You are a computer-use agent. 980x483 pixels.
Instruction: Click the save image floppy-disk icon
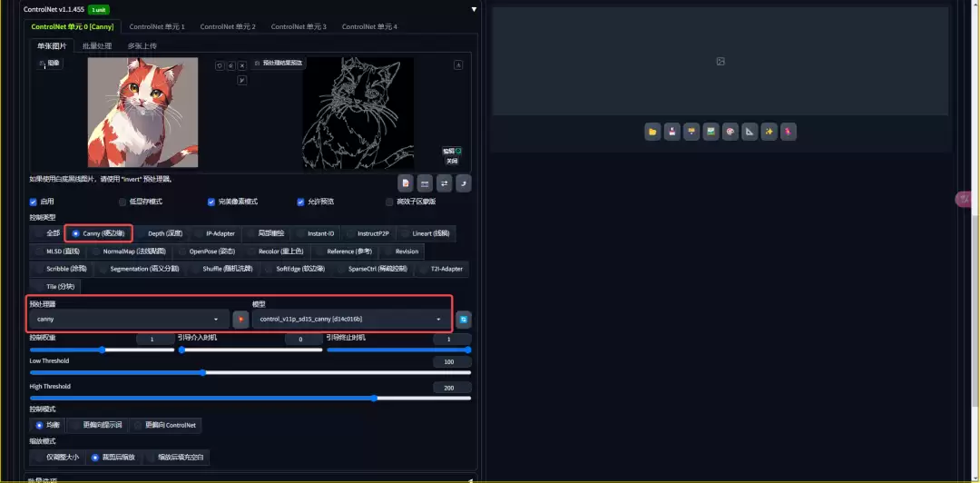[x=671, y=132]
